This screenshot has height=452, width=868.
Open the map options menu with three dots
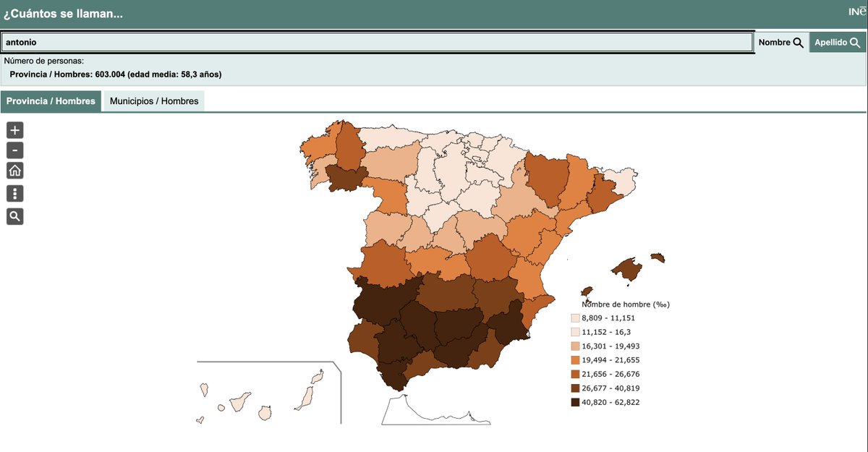click(x=15, y=193)
